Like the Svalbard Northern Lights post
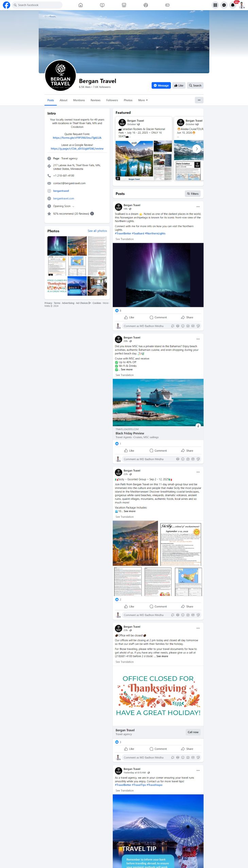 [x=129, y=317]
